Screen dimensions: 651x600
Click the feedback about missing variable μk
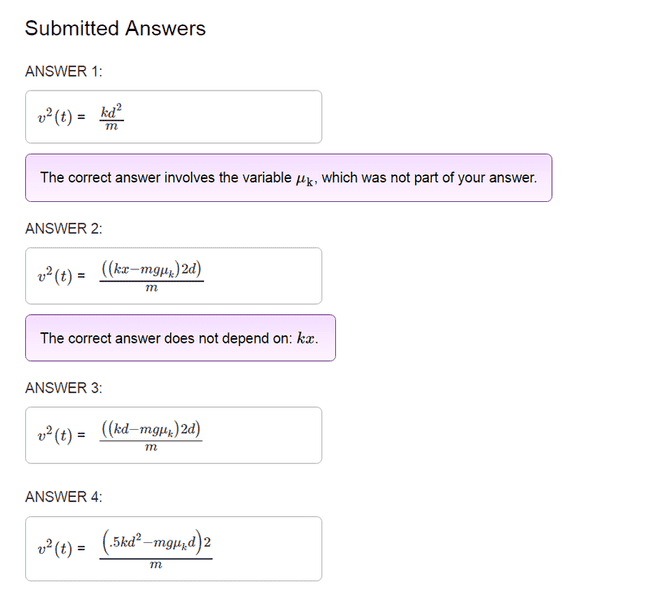(x=288, y=178)
